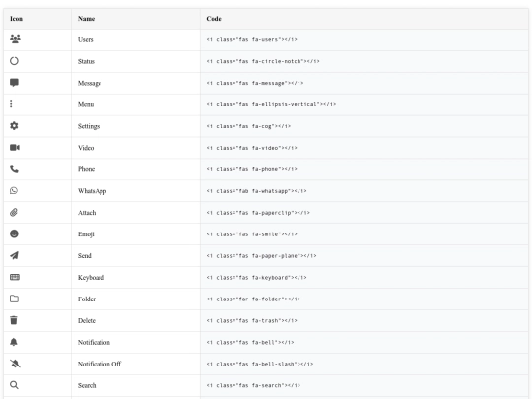Image resolution: width=532 pixels, height=399 pixels.
Task: Click the fa-phone code snippet
Action: tap(252, 169)
